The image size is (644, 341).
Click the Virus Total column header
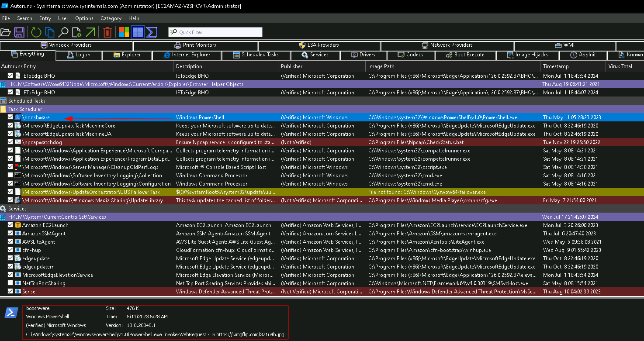[625, 66]
